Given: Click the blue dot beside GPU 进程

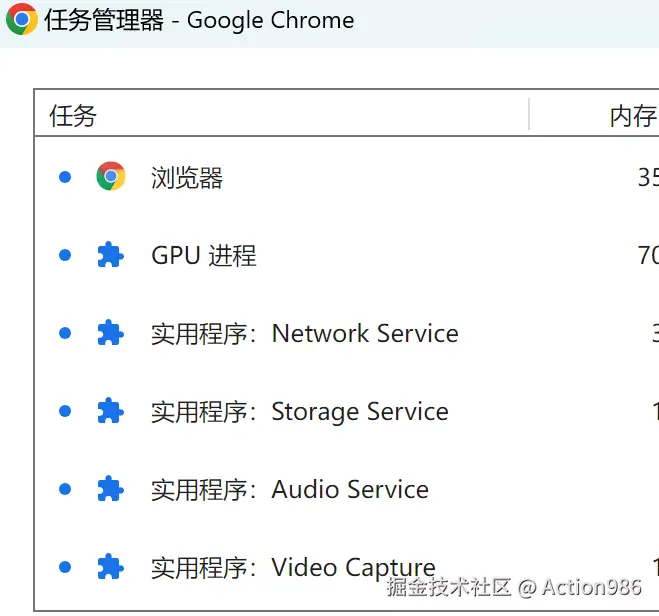Looking at the screenshot, I should point(65,255).
